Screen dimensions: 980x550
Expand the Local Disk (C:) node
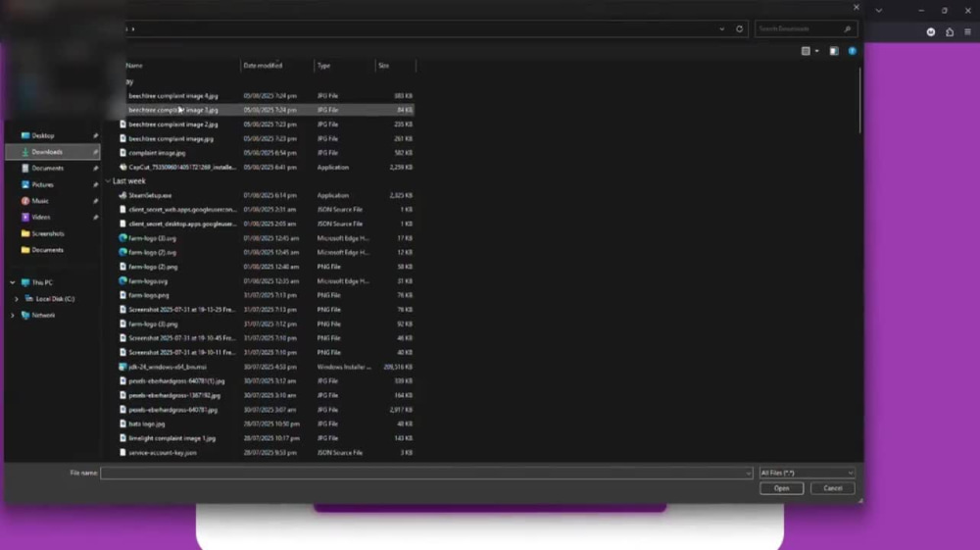(x=17, y=299)
